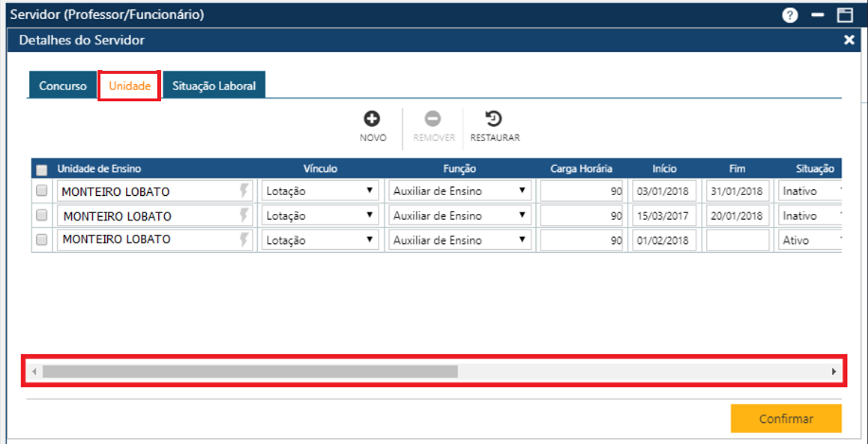
Task: Switch to the Concurso tab
Action: [x=63, y=86]
